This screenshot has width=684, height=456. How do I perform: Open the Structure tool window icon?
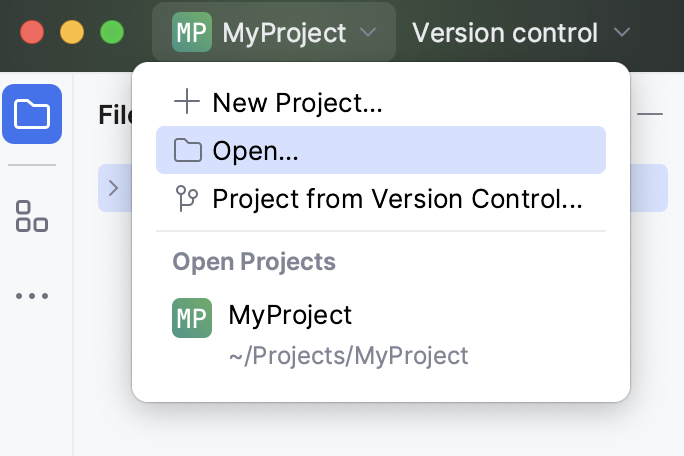32,216
